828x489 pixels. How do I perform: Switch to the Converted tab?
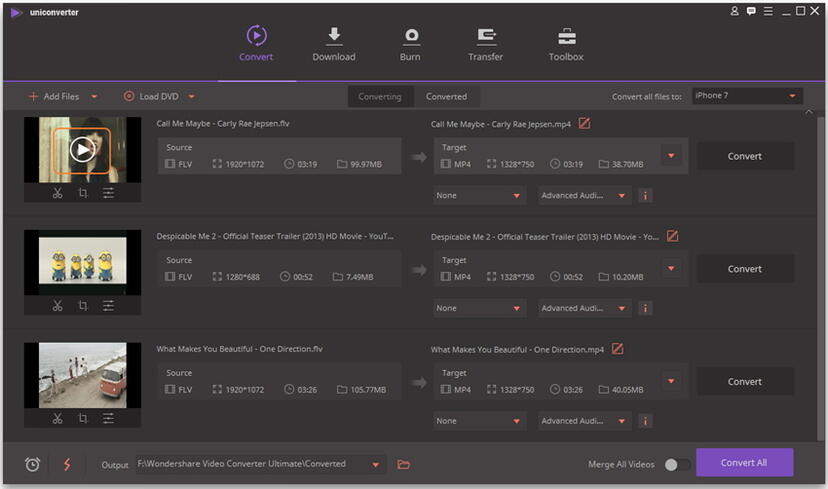pyautogui.click(x=447, y=97)
